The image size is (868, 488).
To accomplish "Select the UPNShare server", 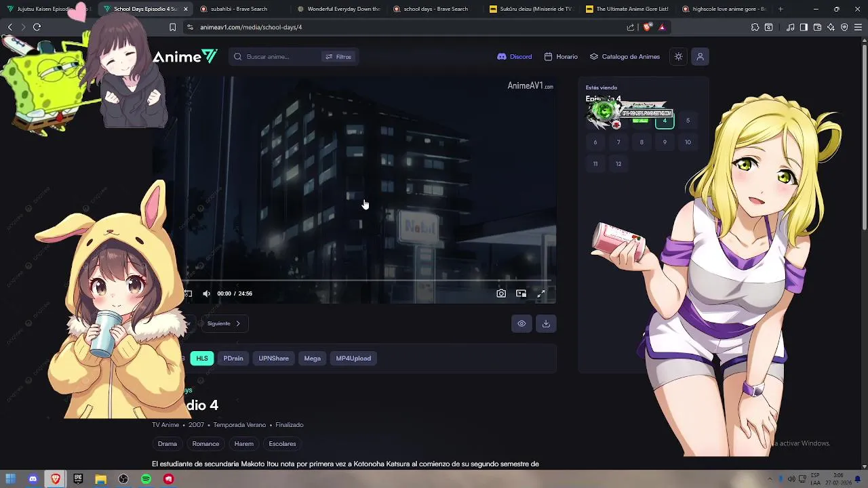I will pos(273,359).
